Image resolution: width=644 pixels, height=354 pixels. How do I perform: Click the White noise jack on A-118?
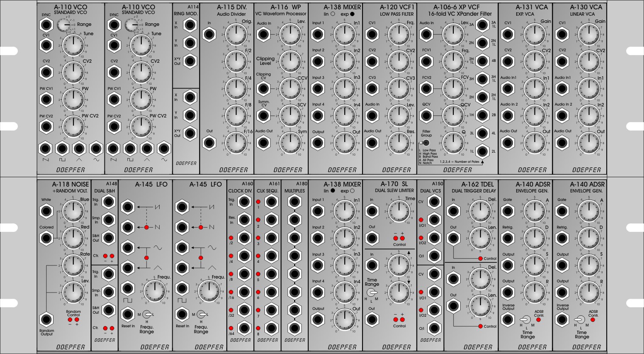point(46,211)
